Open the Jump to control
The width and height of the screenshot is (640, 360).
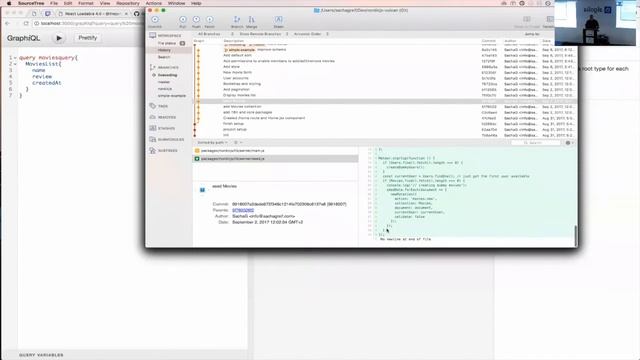pos(532,34)
